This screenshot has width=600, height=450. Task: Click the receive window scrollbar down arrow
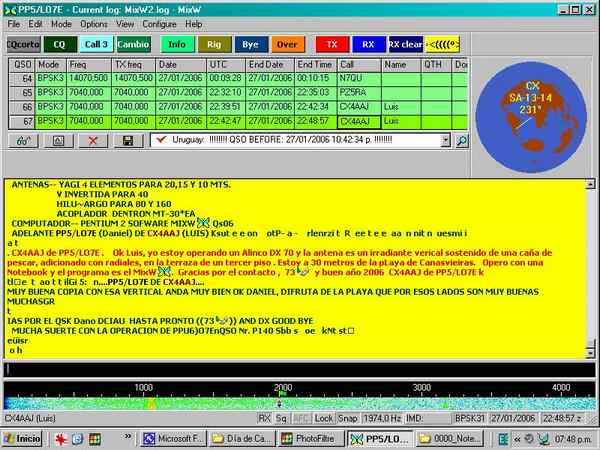[590, 353]
